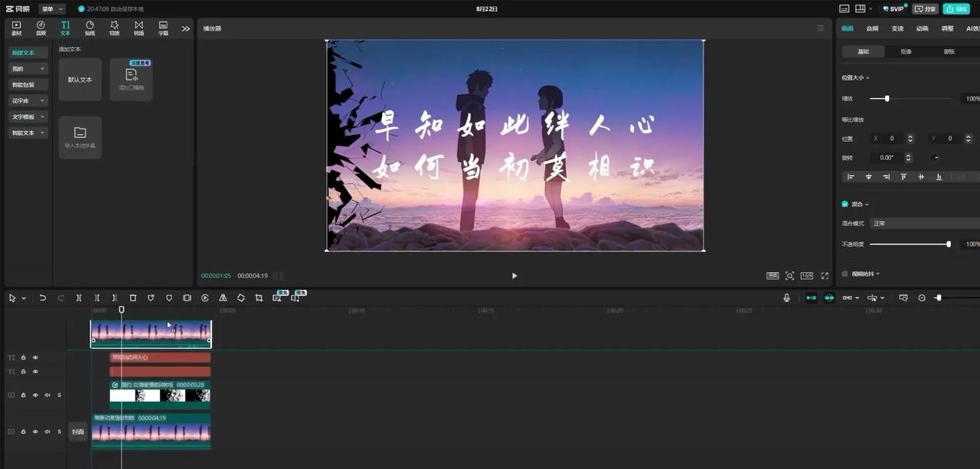980x469 pixels.
Task: Add 默认文本 default text to the project
Action: (x=80, y=79)
